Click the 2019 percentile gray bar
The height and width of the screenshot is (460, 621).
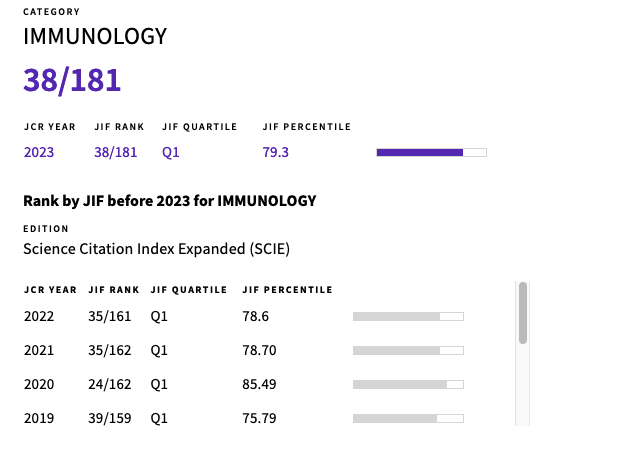point(408,418)
